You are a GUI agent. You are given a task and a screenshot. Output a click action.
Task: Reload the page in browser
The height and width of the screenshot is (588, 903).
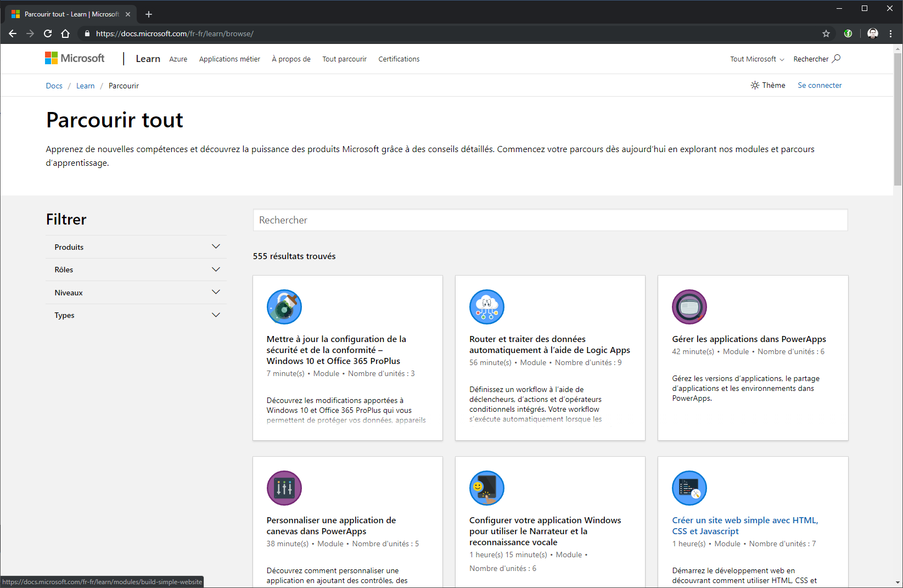(48, 33)
